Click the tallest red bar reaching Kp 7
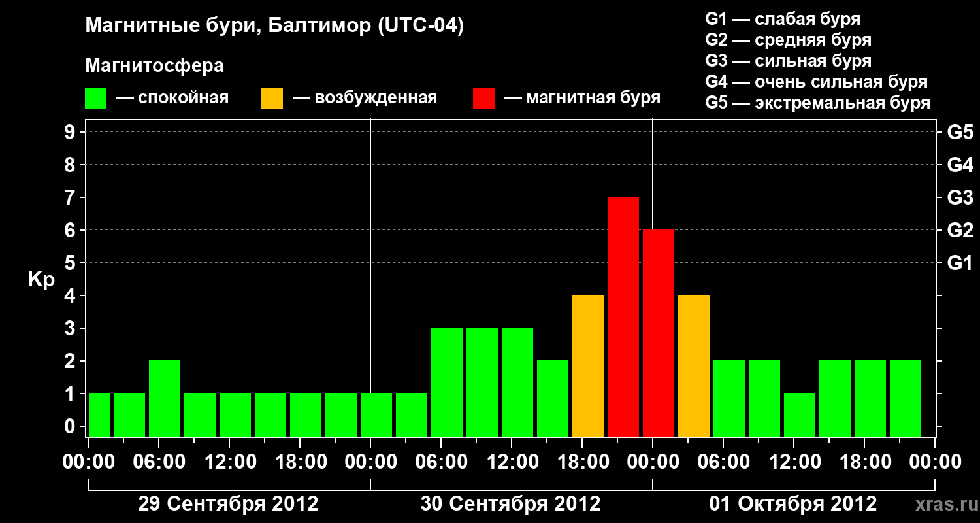This screenshot has height=523, width=980. [623, 317]
